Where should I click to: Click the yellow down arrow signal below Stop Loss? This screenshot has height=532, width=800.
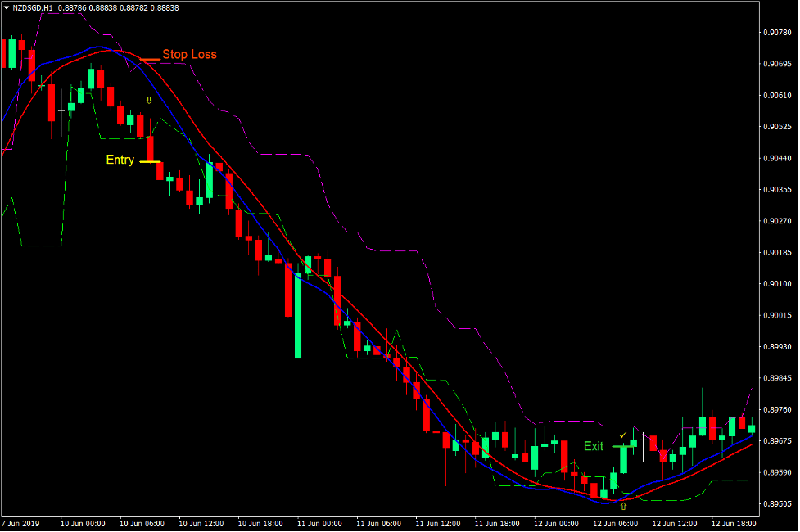(148, 100)
